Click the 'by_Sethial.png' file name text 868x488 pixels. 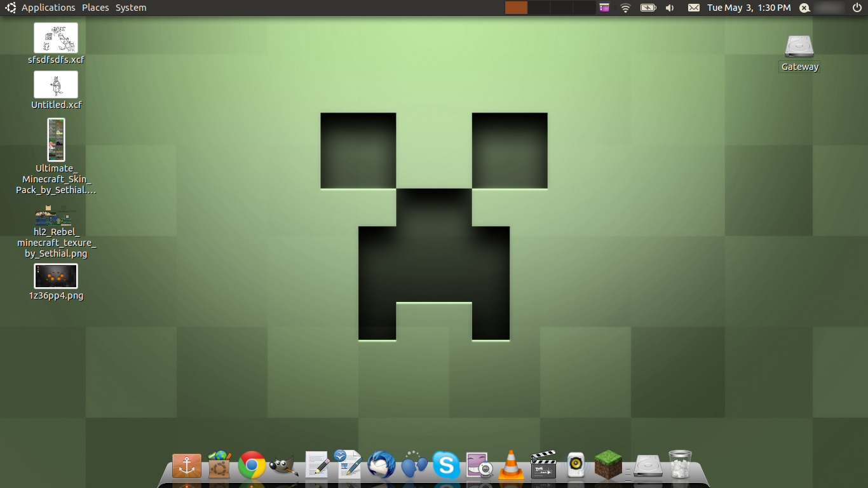click(56, 254)
